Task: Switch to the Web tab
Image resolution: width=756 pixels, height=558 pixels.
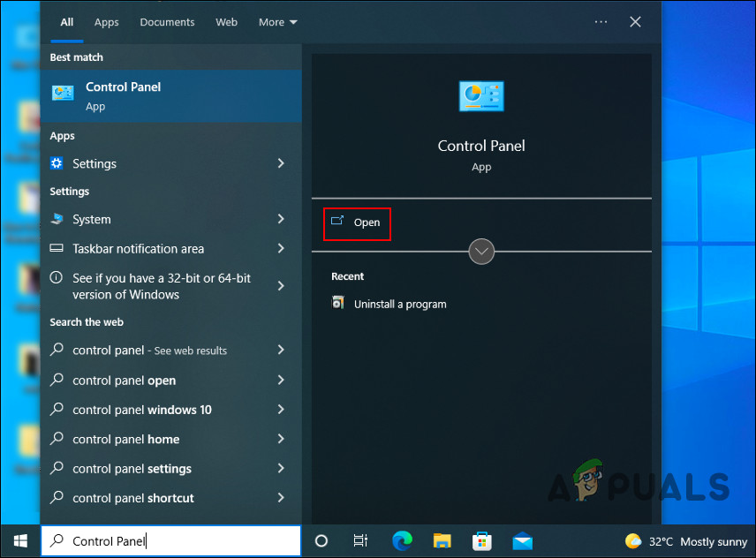Action: (x=226, y=22)
